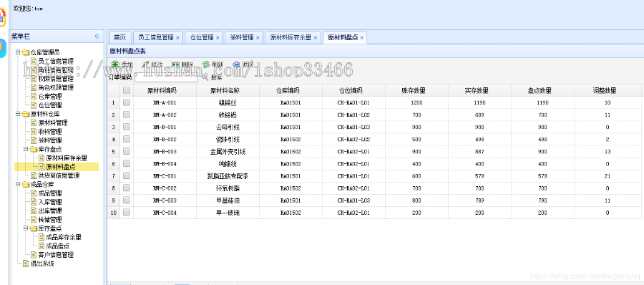The image size is (644, 285).
Task: Click the 返回 (back) arrow icon
Action: pos(236,64)
